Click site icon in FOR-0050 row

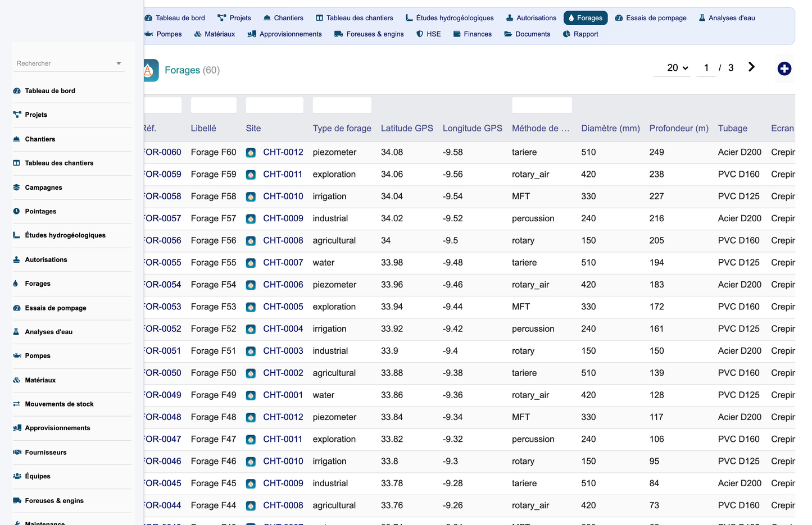tap(251, 373)
